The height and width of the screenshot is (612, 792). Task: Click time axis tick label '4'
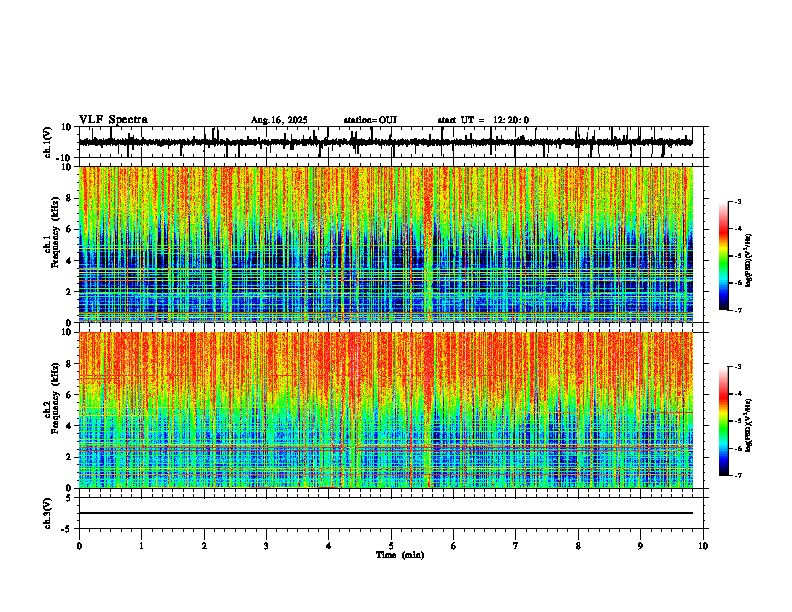pyautogui.click(x=329, y=546)
